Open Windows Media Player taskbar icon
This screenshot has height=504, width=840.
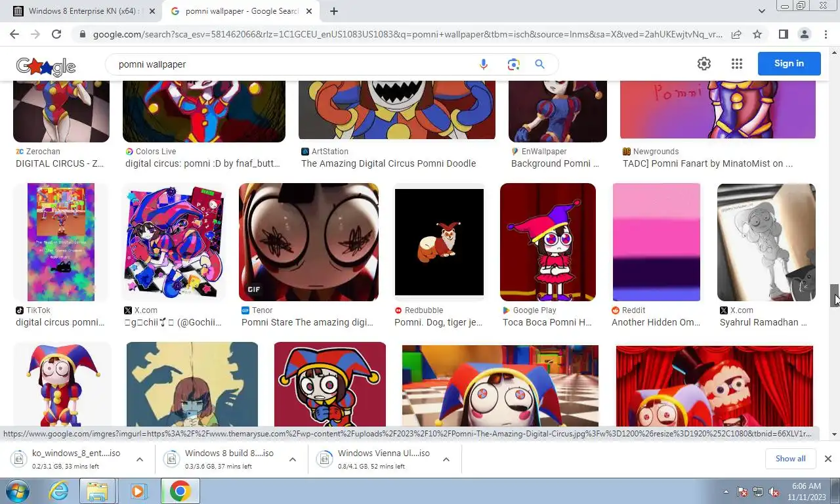[x=138, y=491]
